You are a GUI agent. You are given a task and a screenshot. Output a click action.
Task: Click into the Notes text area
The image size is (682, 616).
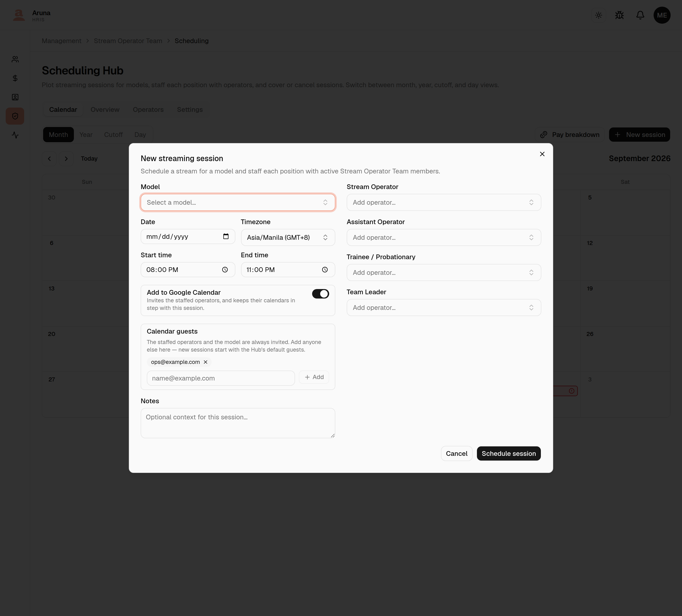coord(238,423)
